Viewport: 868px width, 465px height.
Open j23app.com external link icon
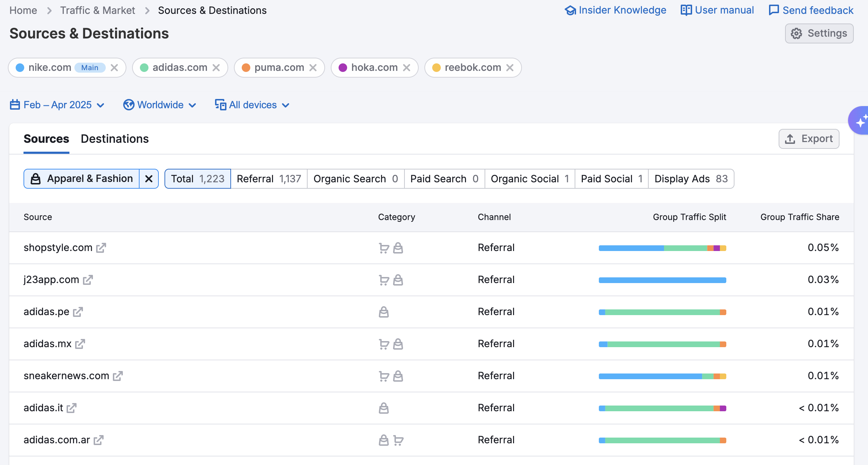tap(88, 280)
